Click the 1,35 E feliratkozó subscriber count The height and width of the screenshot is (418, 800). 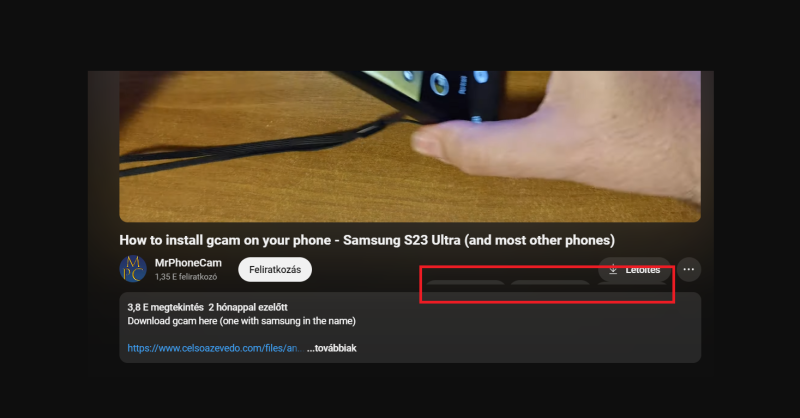186,277
